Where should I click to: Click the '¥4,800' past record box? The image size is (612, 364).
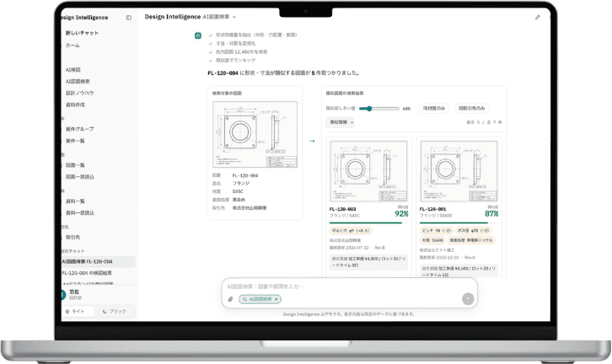pyautogui.click(x=368, y=262)
